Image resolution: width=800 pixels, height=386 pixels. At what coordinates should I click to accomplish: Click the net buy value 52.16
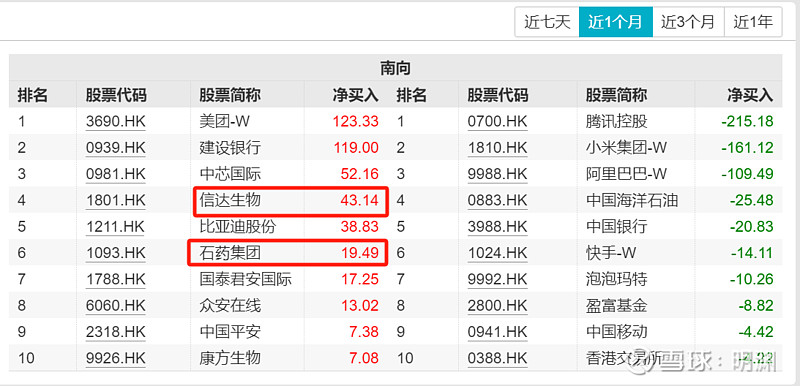360,174
